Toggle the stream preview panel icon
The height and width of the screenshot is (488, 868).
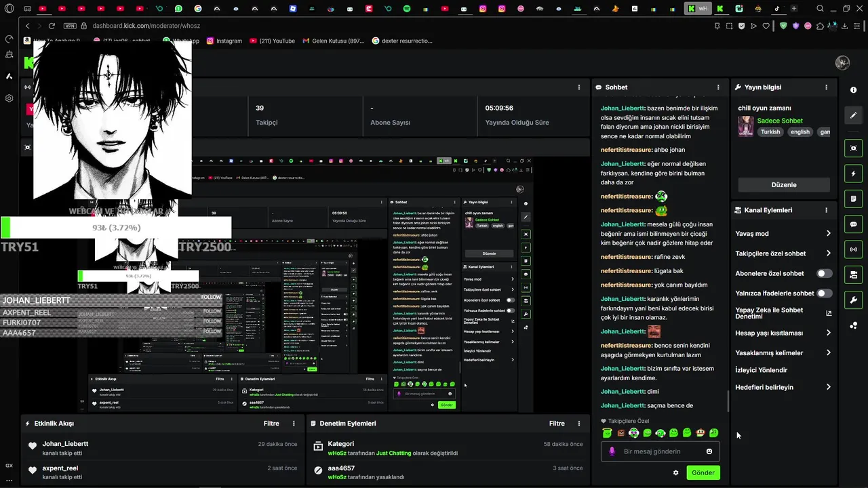click(853, 148)
